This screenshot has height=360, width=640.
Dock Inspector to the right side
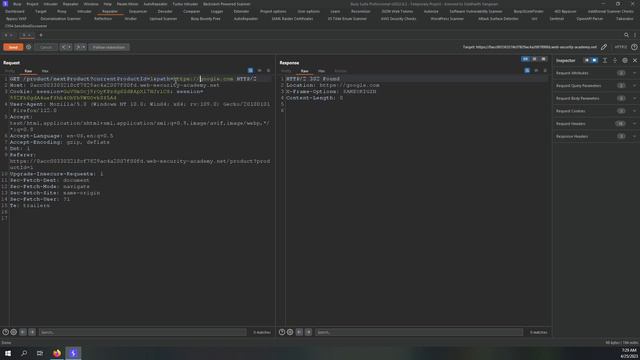click(x=594, y=60)
